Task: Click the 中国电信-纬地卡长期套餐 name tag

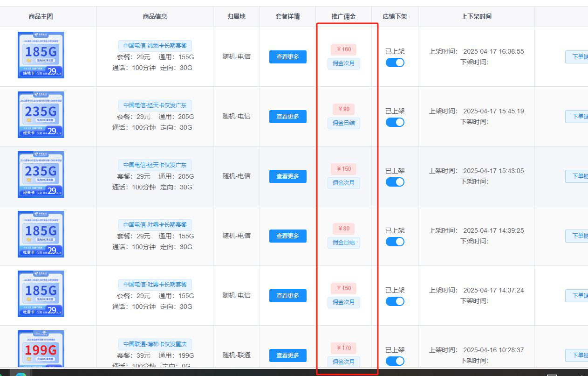Action: point(155,46)
